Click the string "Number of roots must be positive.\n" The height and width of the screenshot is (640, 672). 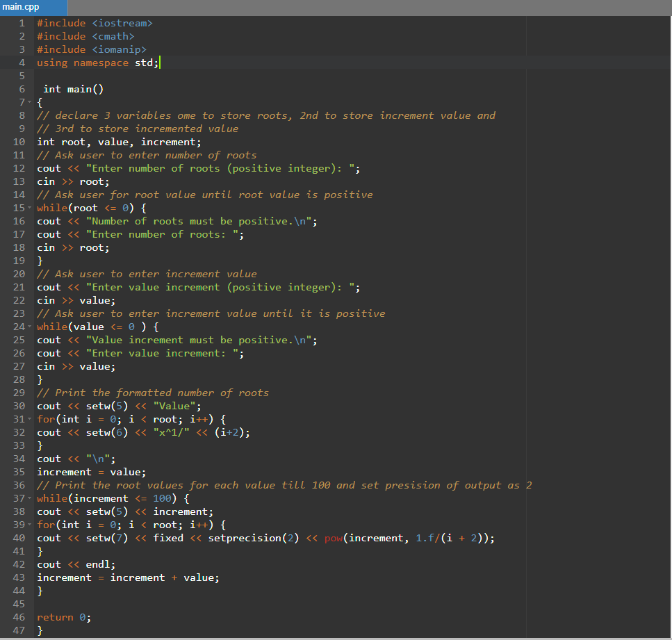point(199,221)
